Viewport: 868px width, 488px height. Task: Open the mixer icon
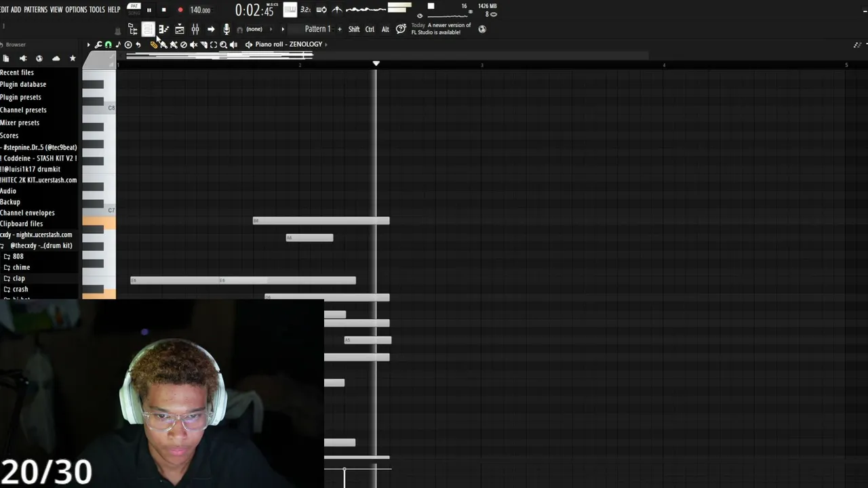tap(195, 29)
